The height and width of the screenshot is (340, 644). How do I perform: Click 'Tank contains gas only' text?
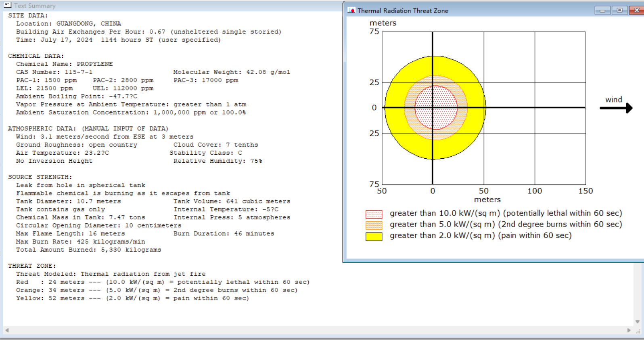pyautogui.click(x=61, y=209)
